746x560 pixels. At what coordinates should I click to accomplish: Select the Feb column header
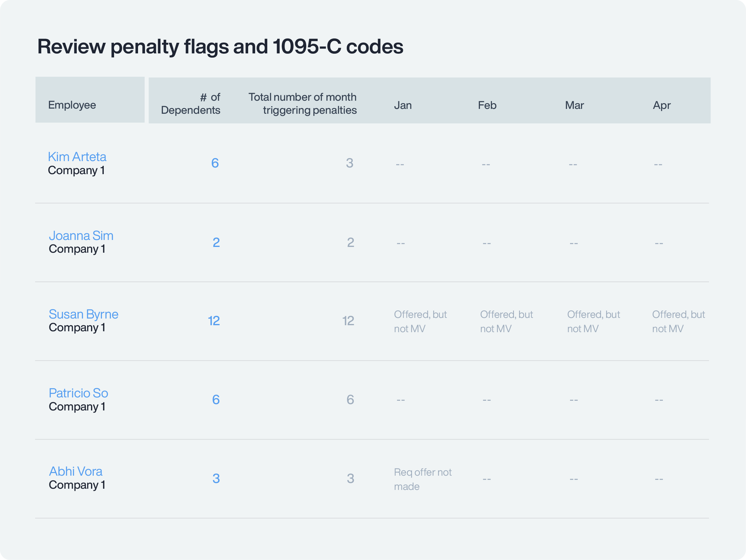487,105
